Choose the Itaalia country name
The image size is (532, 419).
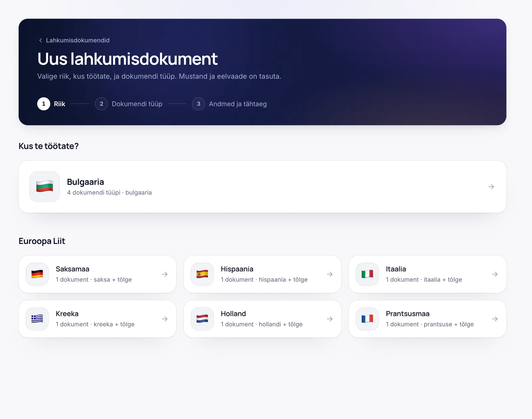(396, 269)
